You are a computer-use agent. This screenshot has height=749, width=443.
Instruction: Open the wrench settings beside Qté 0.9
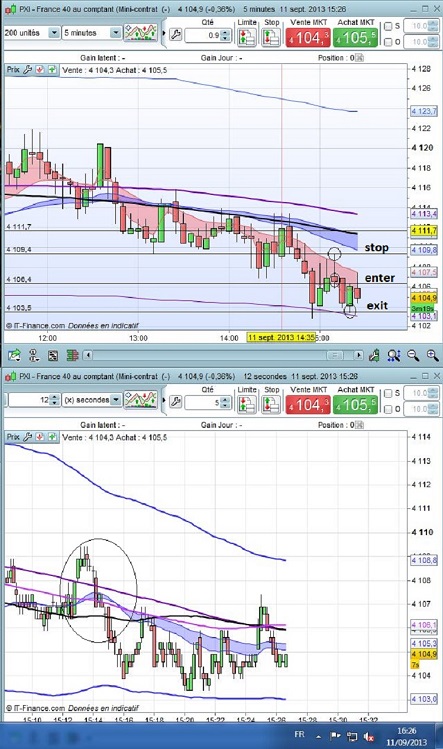tap(175, 34)
